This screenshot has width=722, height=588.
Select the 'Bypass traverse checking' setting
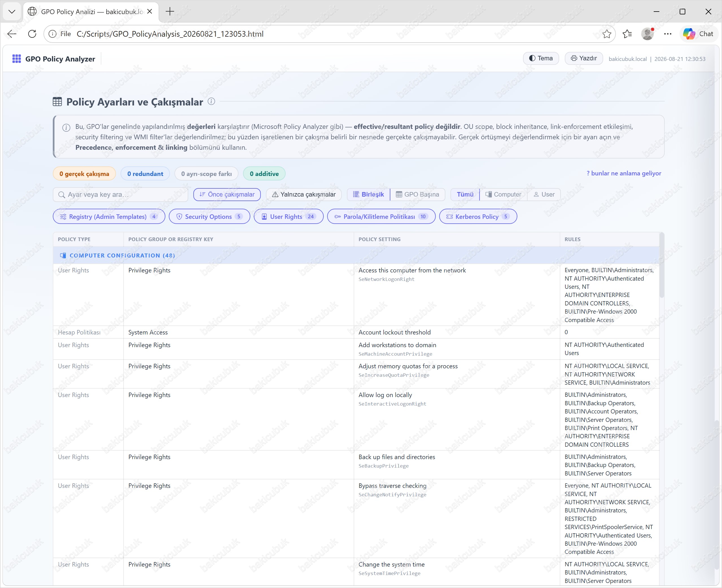(393, 486)
